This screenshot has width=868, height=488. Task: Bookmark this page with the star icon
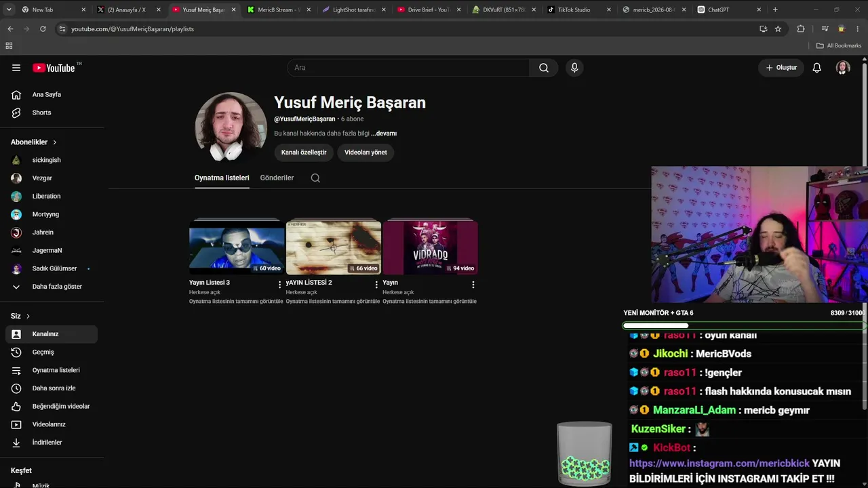(778, 29)
